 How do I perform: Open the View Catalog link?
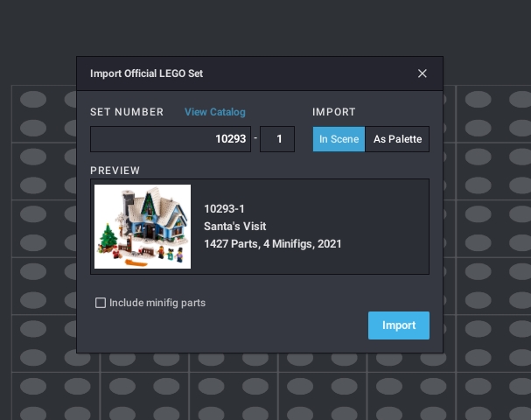[x=214, y=112]
